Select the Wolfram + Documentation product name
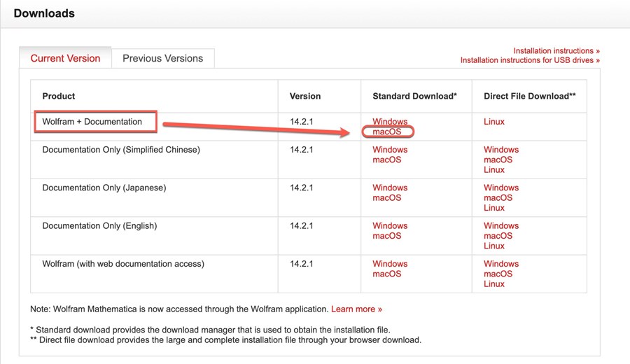The image size is (630, 364). pos(92,121)
